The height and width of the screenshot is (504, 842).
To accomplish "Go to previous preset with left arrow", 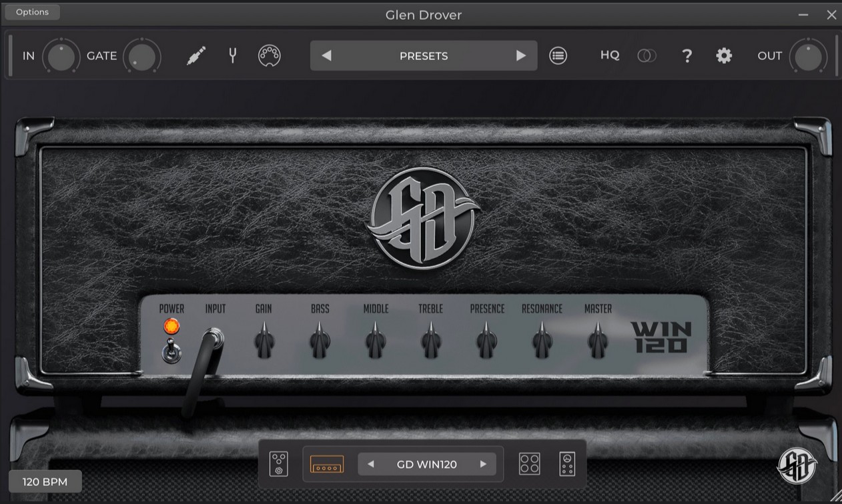I will [326, 56].
